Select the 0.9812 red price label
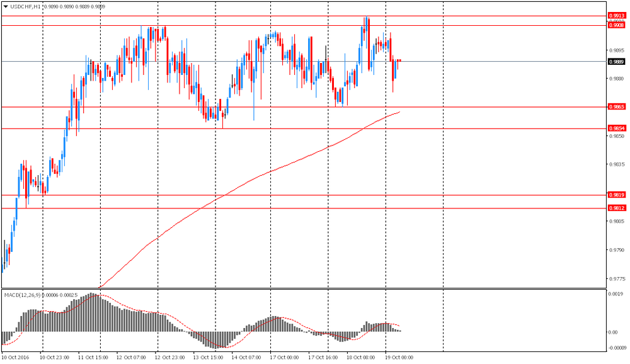The image size is (630, 364). 616,208
